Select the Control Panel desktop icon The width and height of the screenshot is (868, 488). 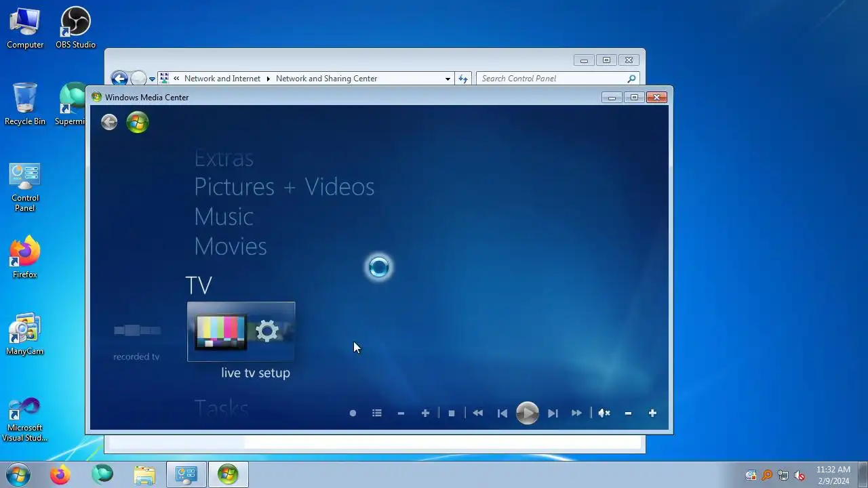(x=25, y=187)
